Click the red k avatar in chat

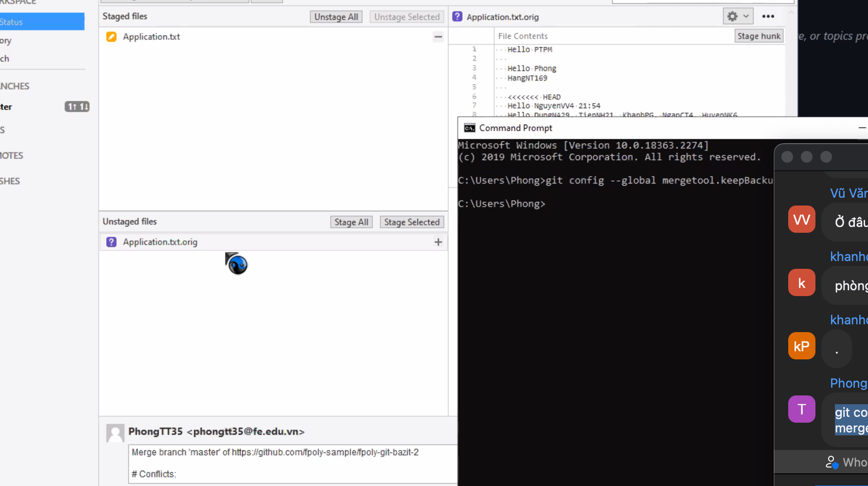802,282
